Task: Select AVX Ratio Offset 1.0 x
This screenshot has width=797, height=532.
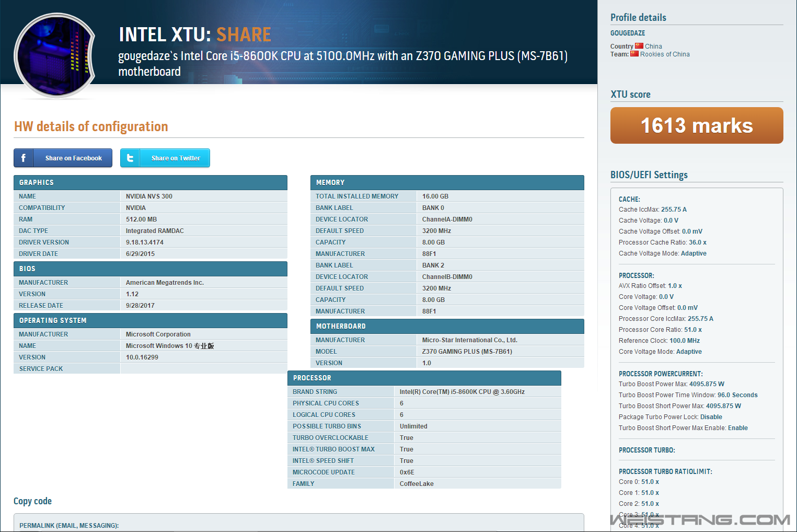Action: [650, 286]
